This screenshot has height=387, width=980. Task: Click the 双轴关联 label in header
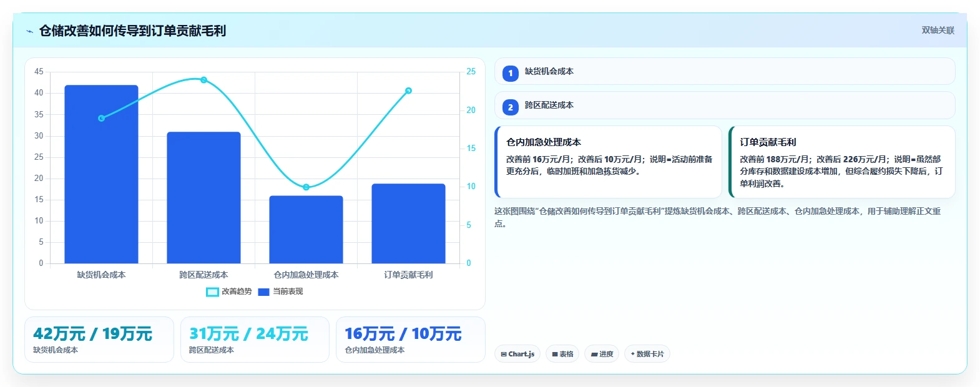pos(938,31)
